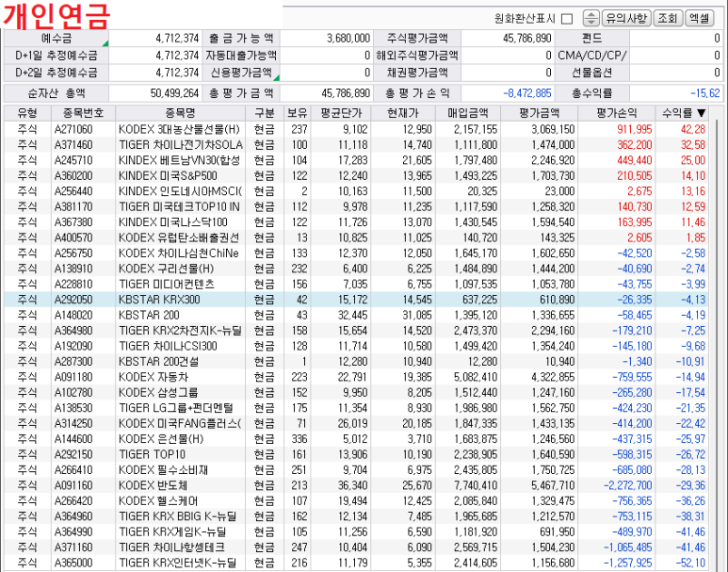Select the KODEX 삼성그룹 row
Viewport: 728px width, 572px height.
358,393
